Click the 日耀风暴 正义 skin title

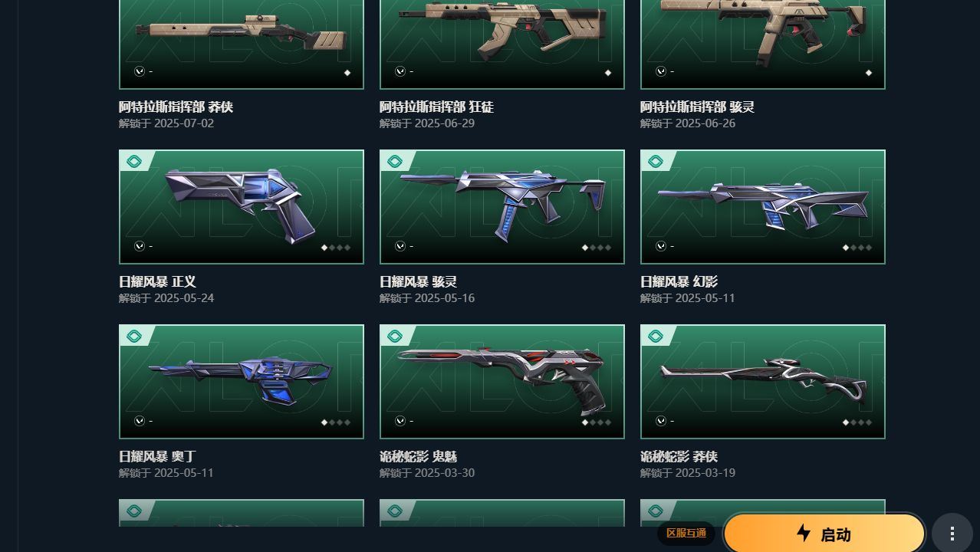click(x=157, y=282)
